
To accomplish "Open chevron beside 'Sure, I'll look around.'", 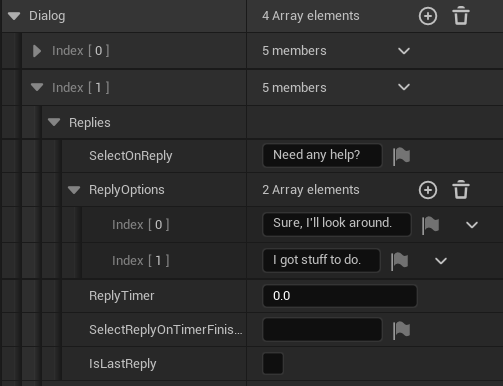I will (x=472, y=225).
